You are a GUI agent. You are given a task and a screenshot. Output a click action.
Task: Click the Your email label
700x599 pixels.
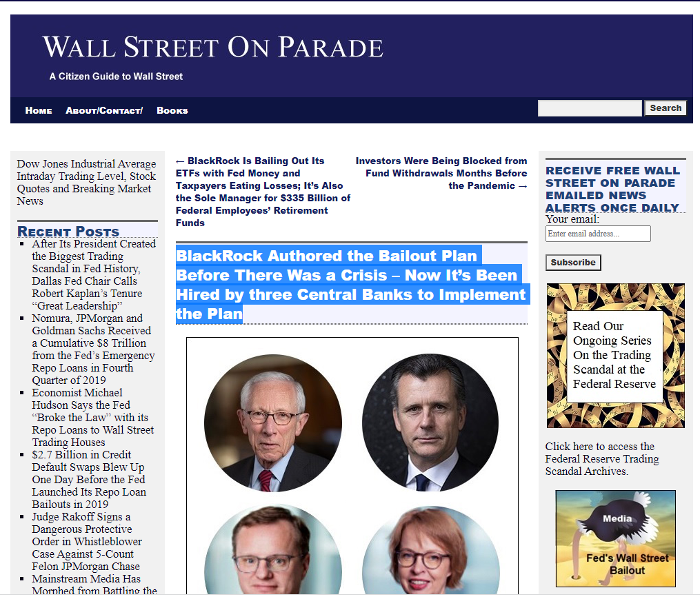click(572, 219)
